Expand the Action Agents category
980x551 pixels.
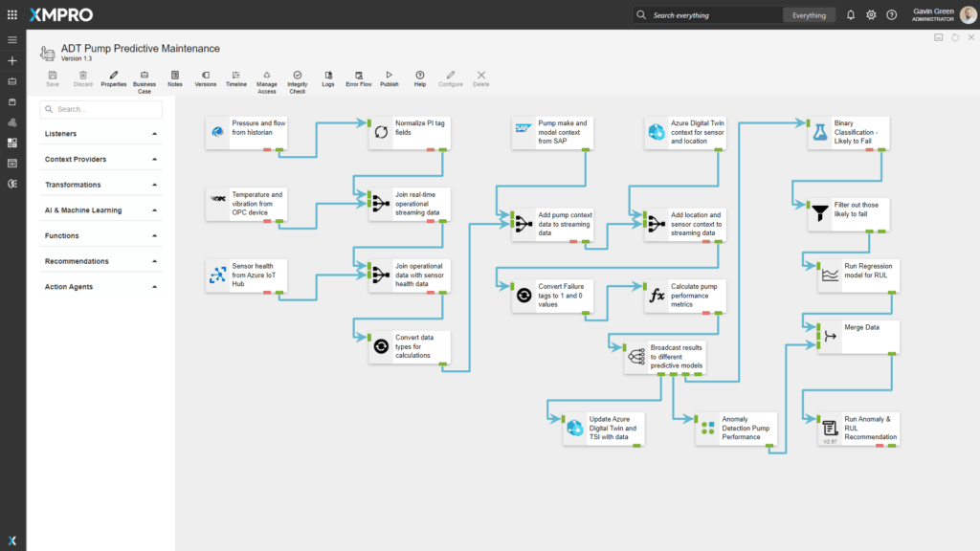click(100, 287)
